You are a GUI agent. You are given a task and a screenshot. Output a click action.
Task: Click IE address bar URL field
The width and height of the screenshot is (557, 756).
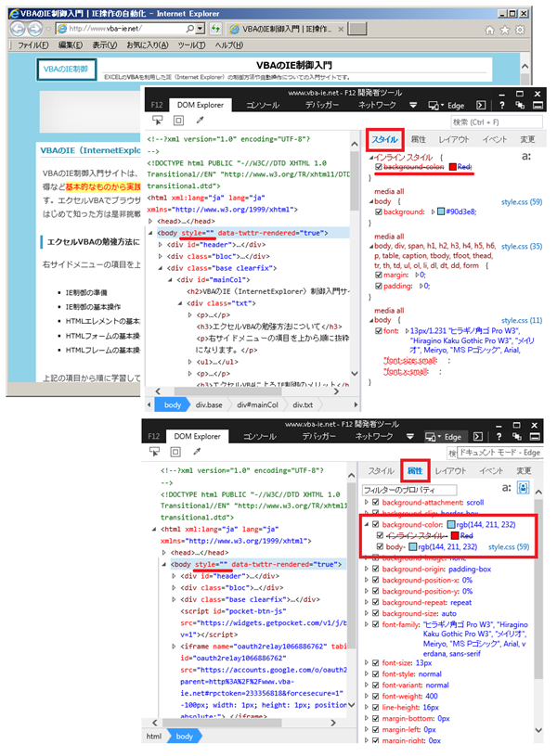click(122, 29)
